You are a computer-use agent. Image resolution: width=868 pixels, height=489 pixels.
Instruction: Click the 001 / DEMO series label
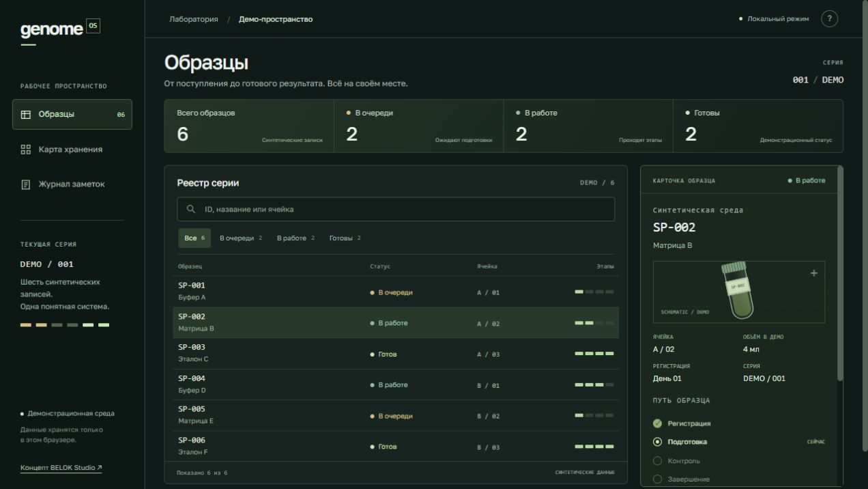818,80
